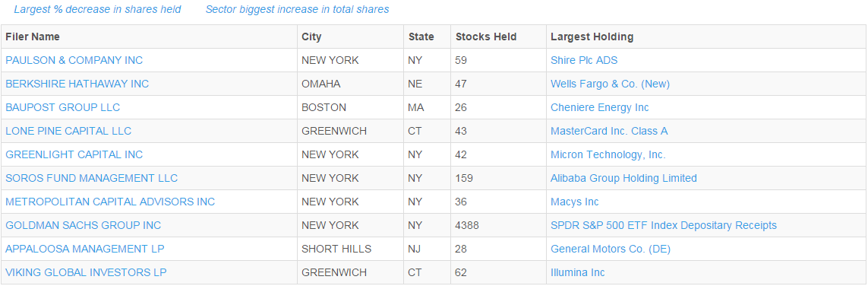Image resolution: width=868 pixels, height=286 pixels.
Task: Click Cheniere Energy Inc holding link
Action: pyautogui.click(x=599, y=107)
